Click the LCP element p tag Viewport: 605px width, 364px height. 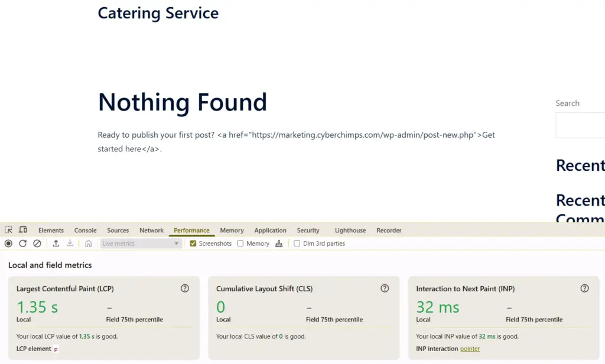(56, 349)
